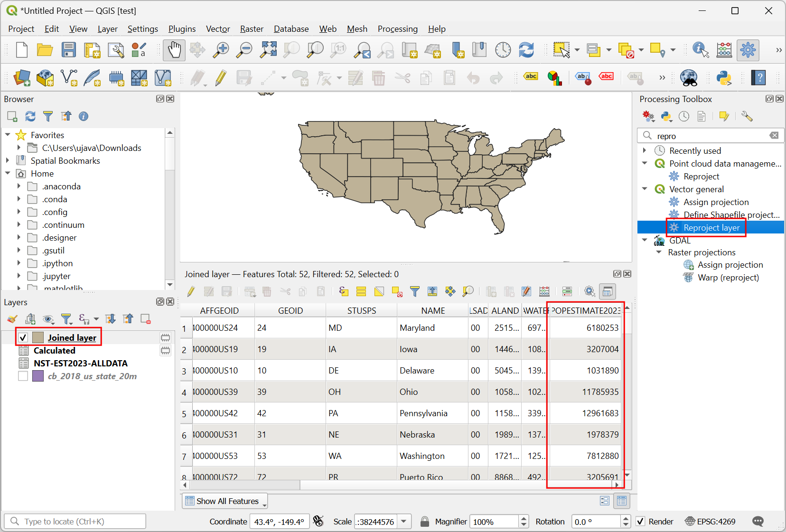Click the purple cb_2018_us_state_20m color swatch
The width and height of the screenshot is (786, 532).
click(38, 376)
